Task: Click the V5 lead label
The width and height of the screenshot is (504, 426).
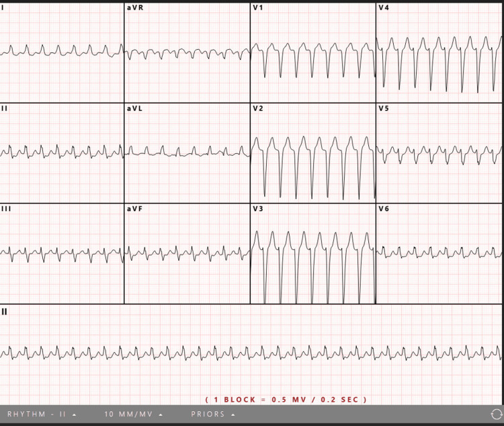Action: coord(384,109)
